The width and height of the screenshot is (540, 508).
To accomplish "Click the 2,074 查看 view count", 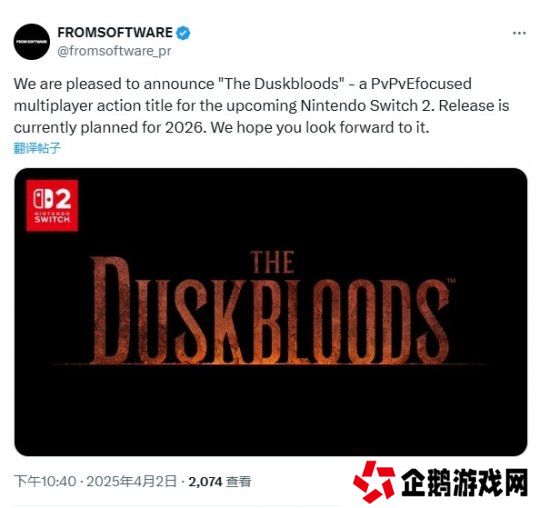I will (x=219, y=482).
